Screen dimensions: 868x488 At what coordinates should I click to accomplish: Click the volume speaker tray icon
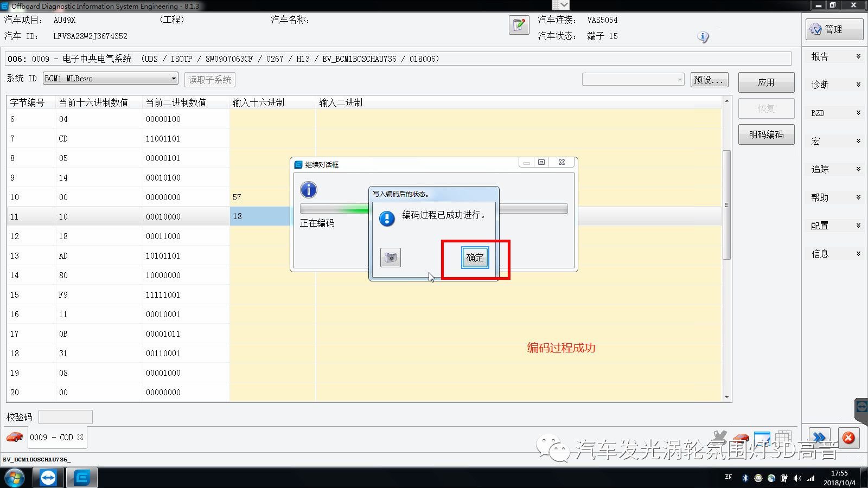[796, 478]
